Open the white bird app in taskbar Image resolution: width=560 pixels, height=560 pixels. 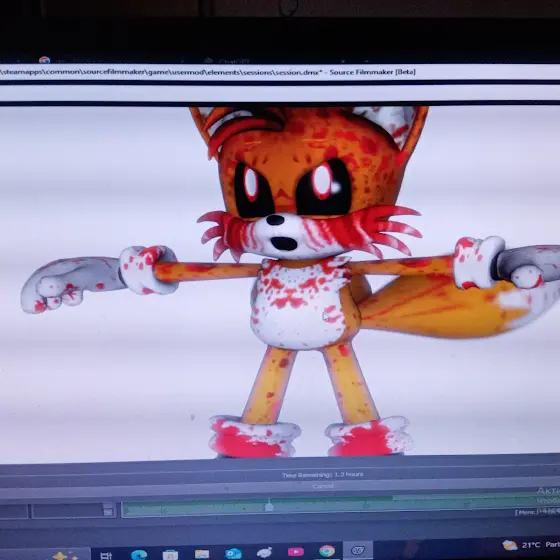point(264,552)
